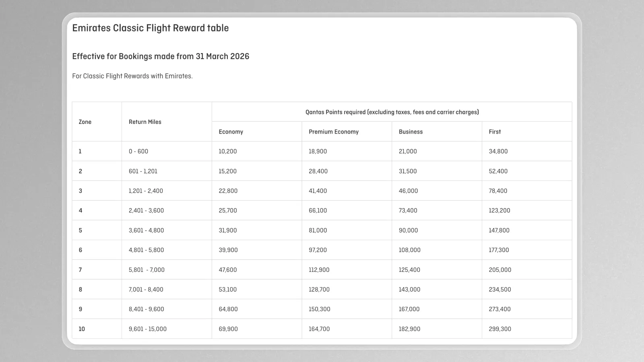644x362 pixels.
Task: Click the Zone column header
Action: click(x=97, y=122)
